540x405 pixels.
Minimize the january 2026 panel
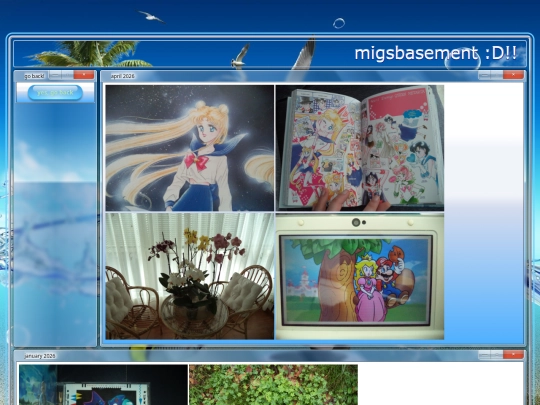[x=485, y=355]
